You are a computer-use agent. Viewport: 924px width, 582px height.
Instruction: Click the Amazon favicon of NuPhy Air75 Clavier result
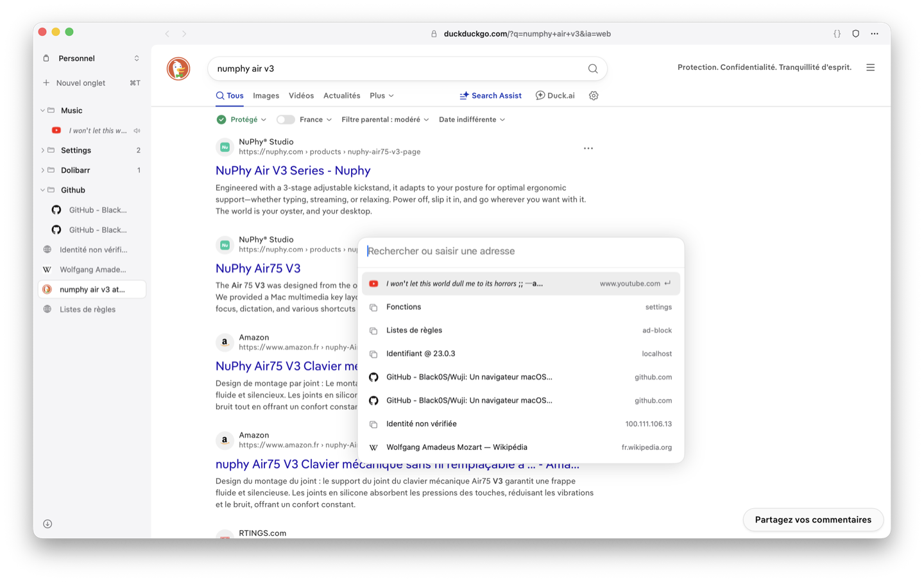[225, 342]
